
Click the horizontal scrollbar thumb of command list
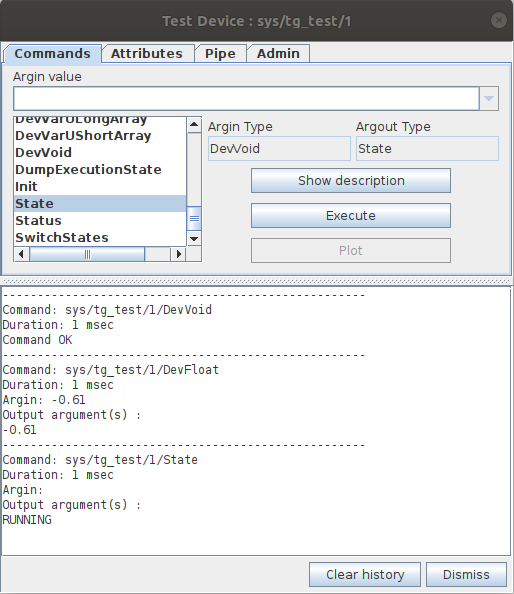(87, 254)
